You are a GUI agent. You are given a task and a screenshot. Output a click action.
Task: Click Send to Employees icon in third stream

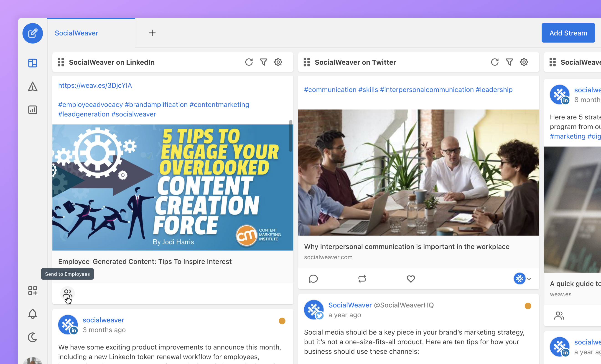[559, 316]
